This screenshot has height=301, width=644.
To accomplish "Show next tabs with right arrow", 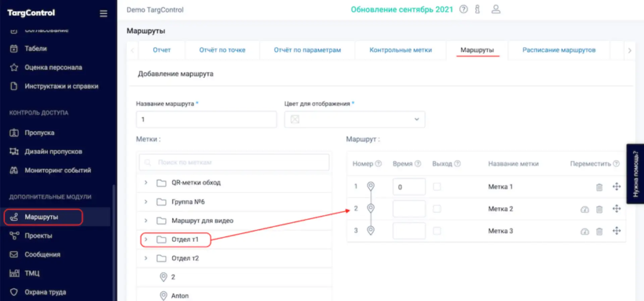I will tap(629, 50).
